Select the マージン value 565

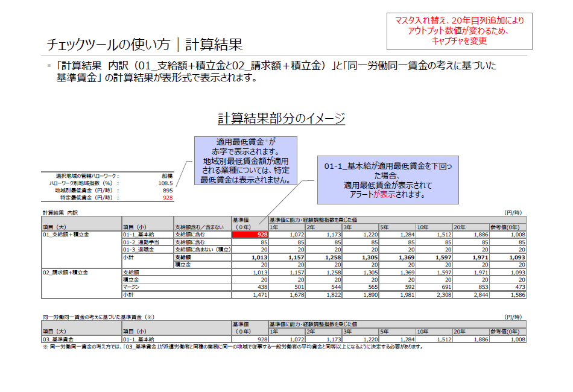[361, 287]
